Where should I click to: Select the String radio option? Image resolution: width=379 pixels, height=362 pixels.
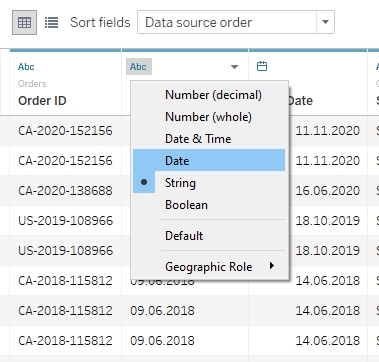(209, 182)
